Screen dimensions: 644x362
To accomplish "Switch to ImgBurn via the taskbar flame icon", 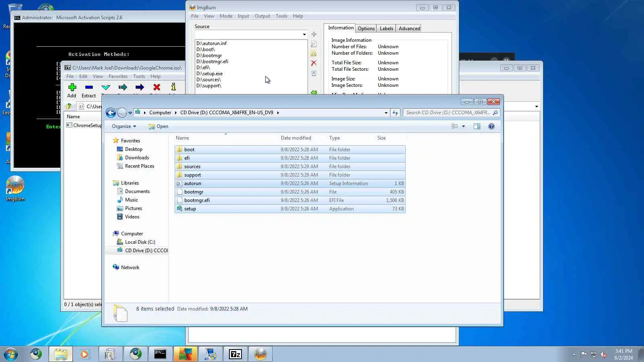I will [260, 354].
